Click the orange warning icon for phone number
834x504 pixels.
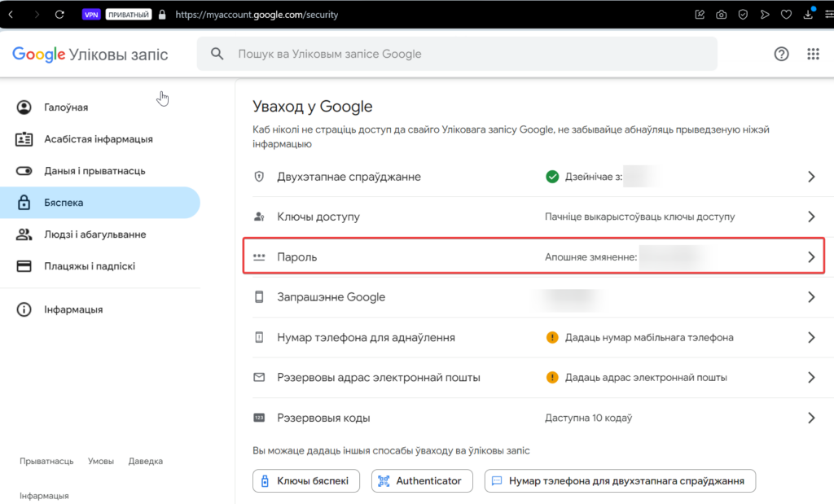click(x=552, y=337)
